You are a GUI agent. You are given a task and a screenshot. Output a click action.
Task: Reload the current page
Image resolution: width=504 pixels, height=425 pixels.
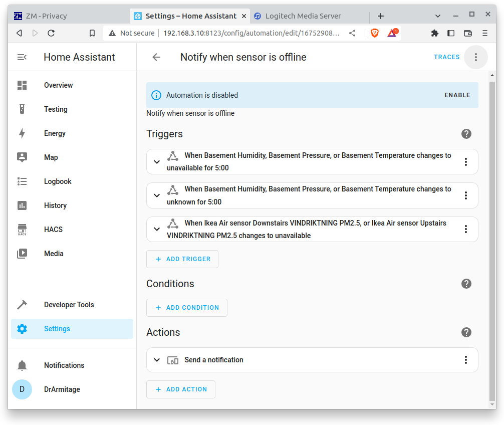tap(51, 33)
